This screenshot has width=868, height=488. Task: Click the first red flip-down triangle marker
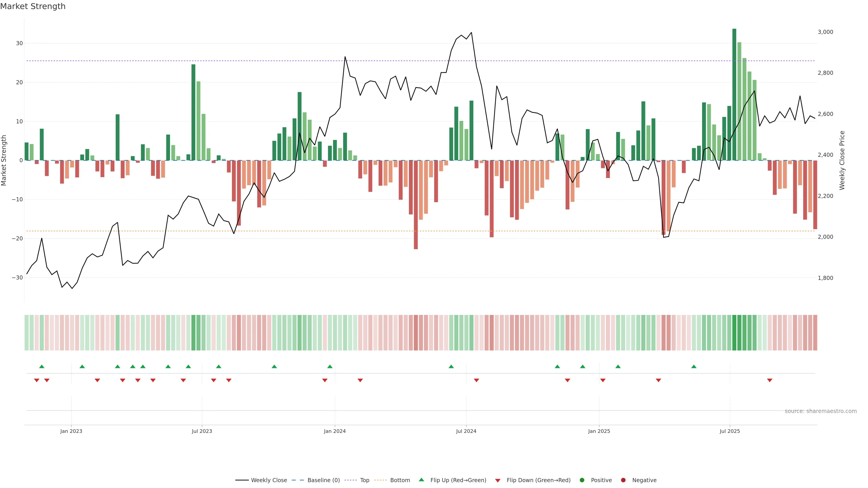click(x=37, y=380)
